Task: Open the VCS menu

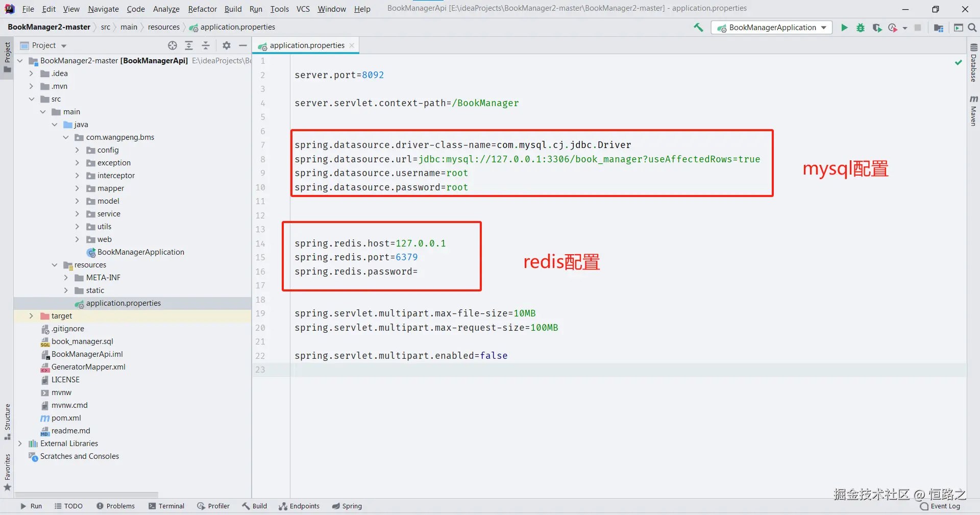Action: coord(303,9)
